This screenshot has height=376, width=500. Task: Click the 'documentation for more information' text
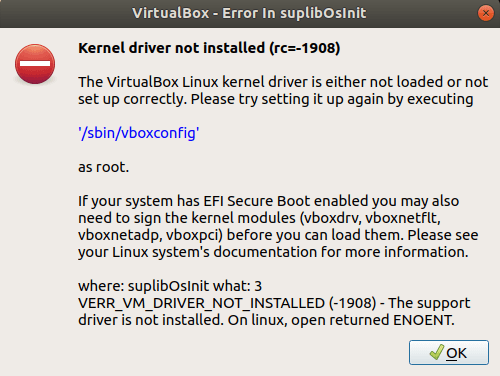coord(340,252)
